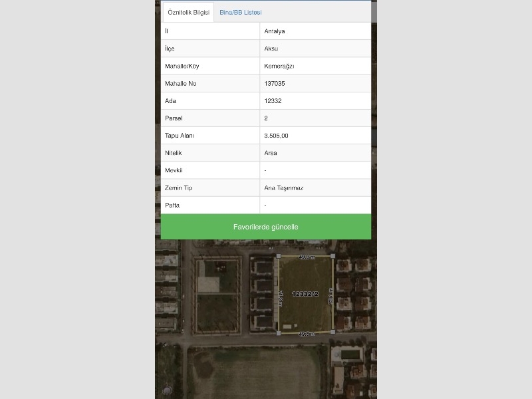This screenshot has width=532, height=399.
Task: Click the Nitelik value Arsa
Action: click(271, 153)
